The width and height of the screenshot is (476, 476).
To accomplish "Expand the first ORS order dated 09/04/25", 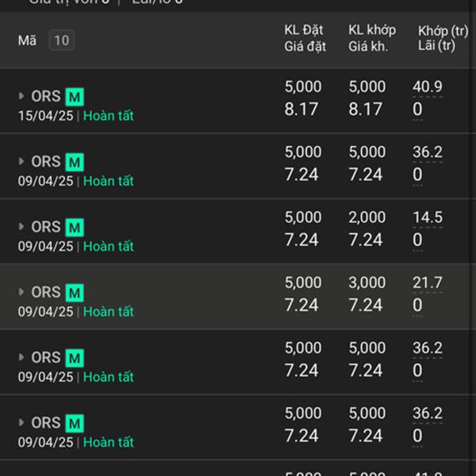I will (21, 161).
